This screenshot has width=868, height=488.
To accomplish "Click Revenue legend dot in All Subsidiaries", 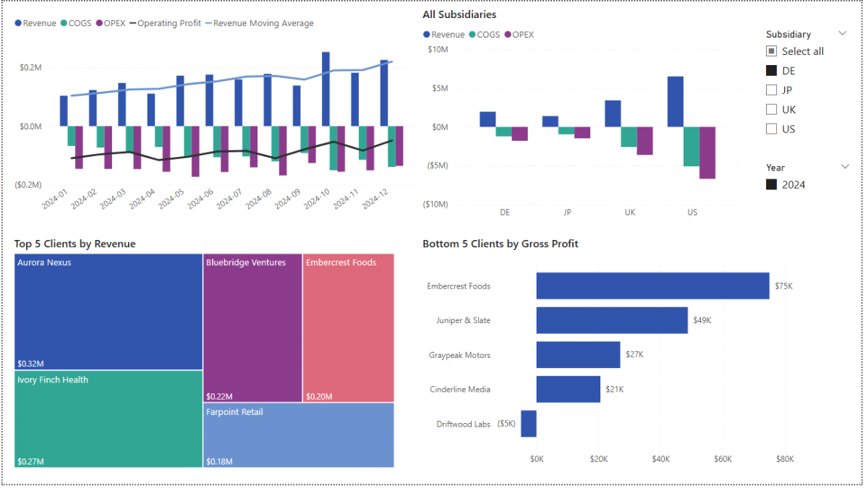I will (427, 35).
